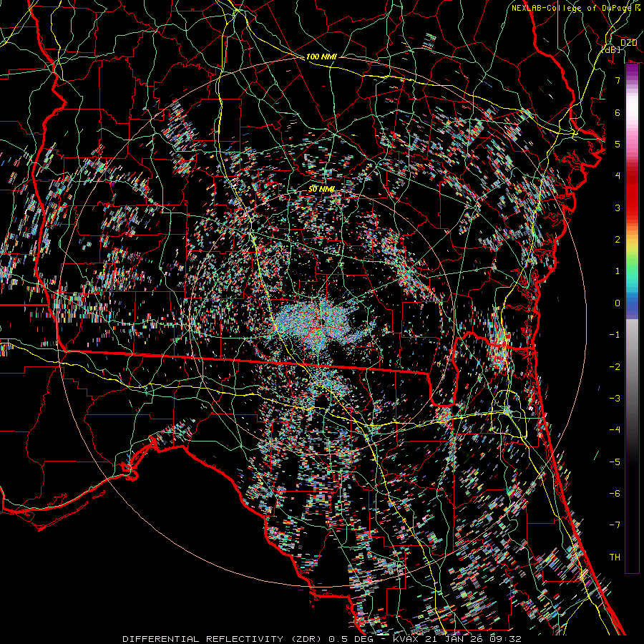
Task: Select the 6 value on the color scale
Action: [618, 112]
